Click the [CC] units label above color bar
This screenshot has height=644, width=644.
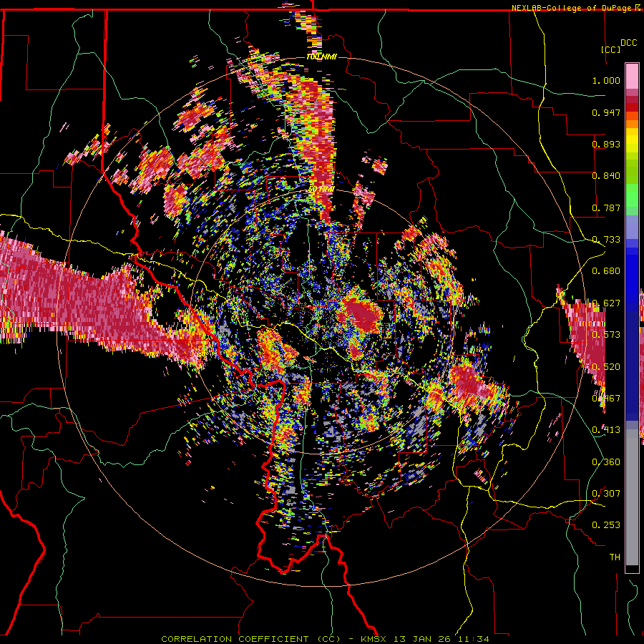pyautogui.click(x=611, y=49)
